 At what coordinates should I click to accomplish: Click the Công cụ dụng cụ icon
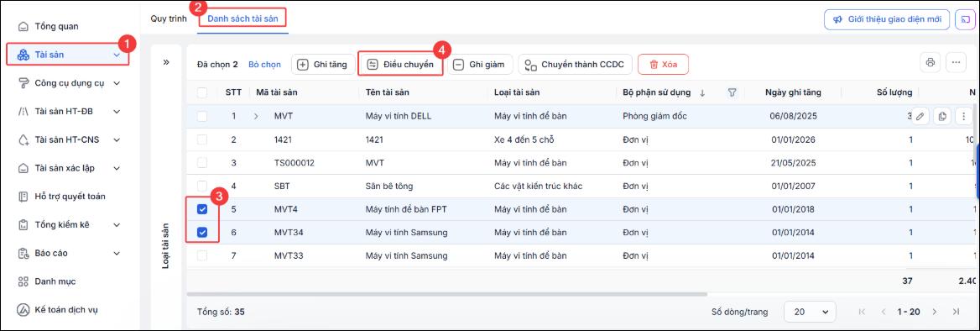point(23,83)
